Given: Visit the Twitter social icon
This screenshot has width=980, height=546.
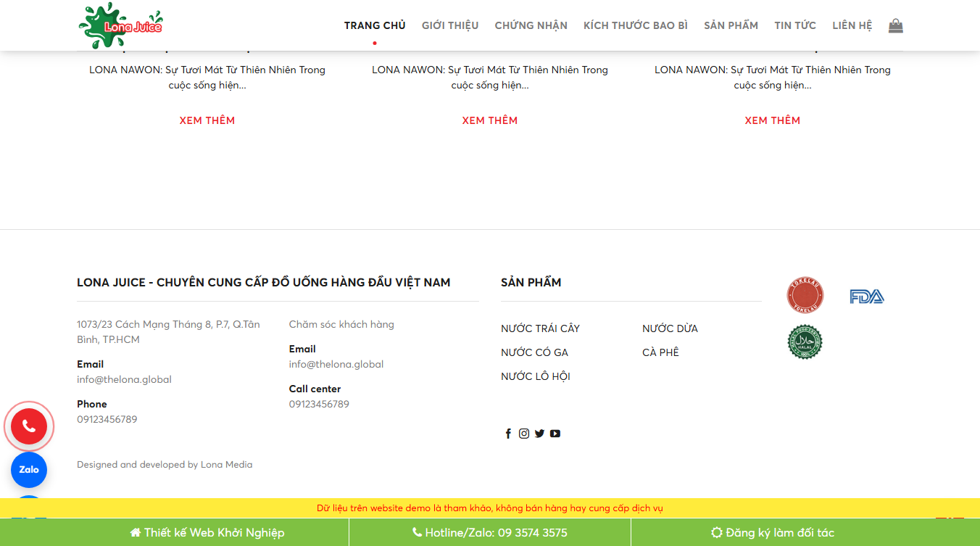Looking at the screenshot, I should [539, 434].
